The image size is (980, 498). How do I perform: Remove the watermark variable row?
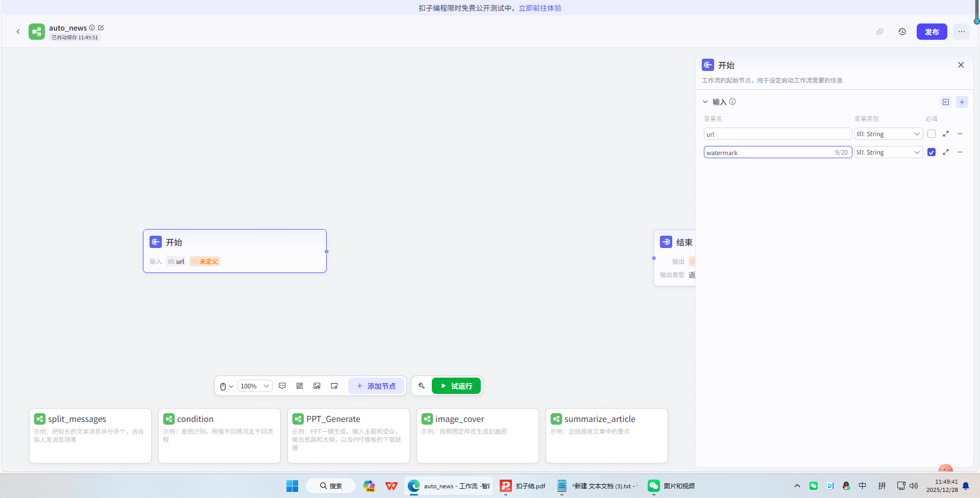(960, 152)
